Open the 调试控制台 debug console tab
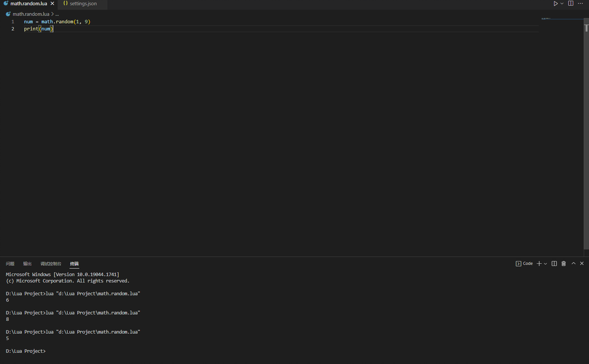Viewport: 589px width, 364px height. click(51, 264)
